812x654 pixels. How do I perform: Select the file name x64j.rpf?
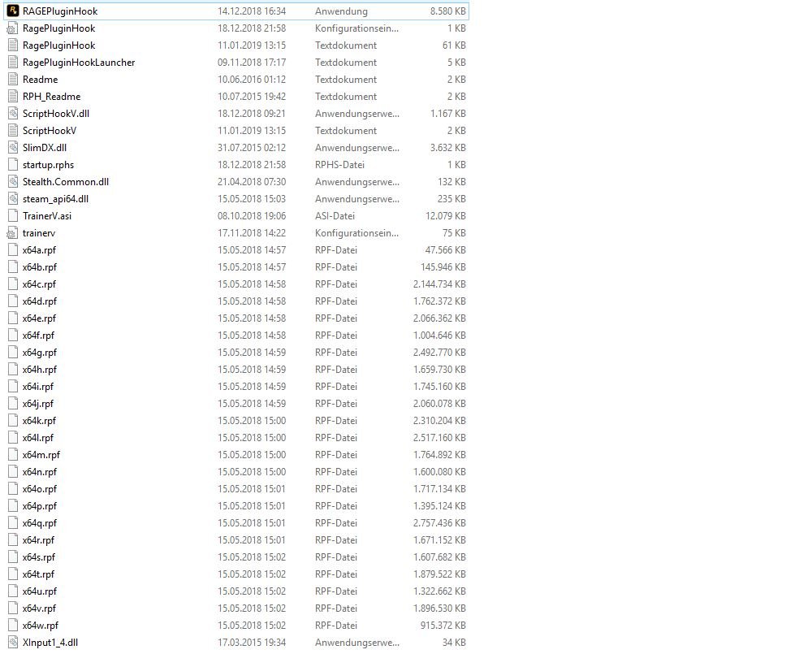38,404
